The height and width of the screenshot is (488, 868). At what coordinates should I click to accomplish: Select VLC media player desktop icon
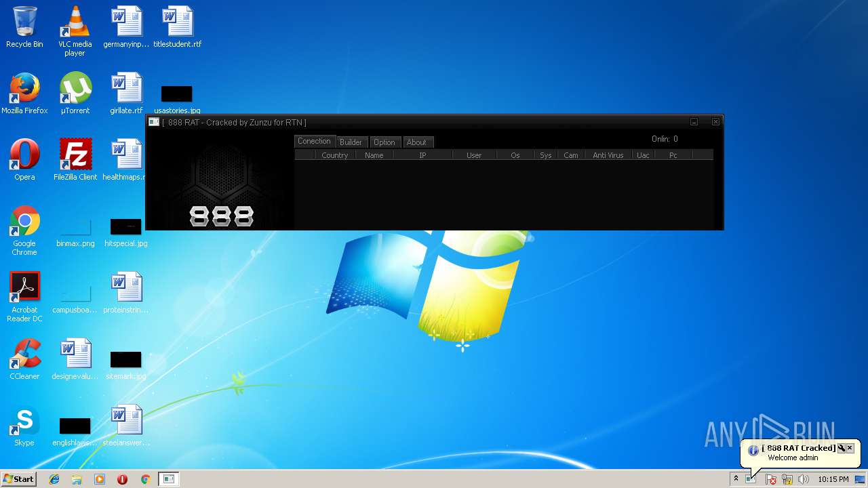pos(75,31)
